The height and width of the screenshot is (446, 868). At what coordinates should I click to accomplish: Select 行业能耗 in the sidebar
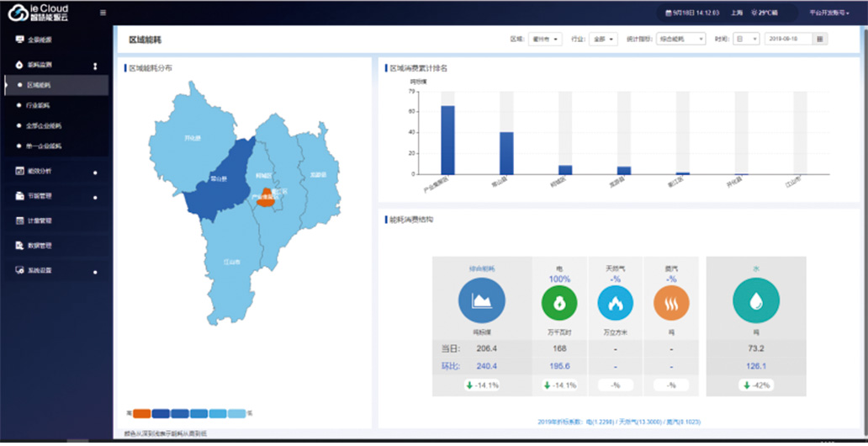[x=39, y=105]
